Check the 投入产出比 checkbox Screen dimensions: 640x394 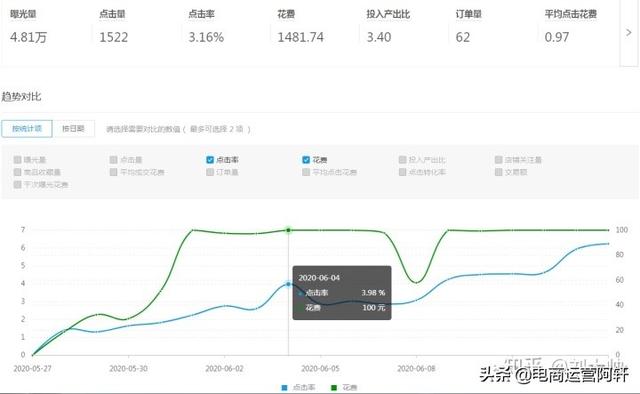coord(402,160)
